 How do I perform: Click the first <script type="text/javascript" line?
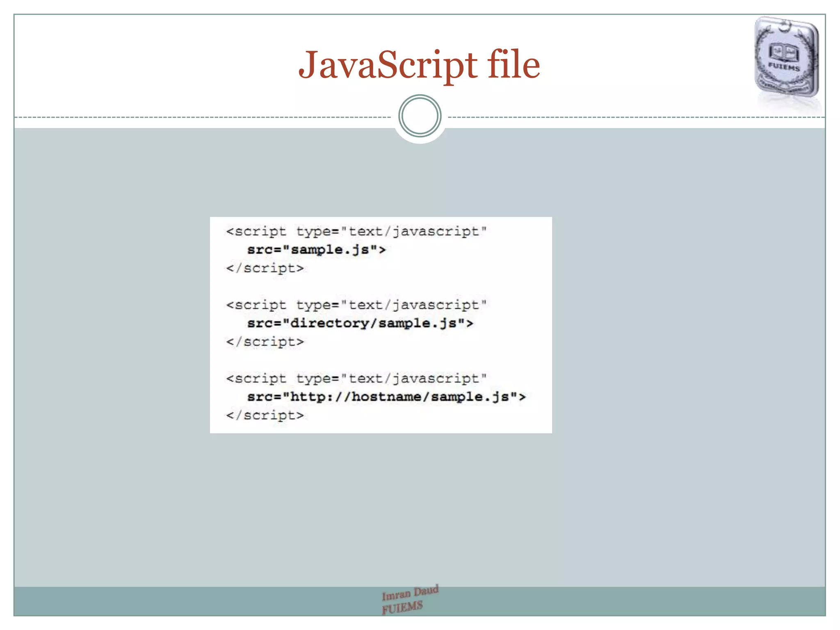[x=356, y=232]
